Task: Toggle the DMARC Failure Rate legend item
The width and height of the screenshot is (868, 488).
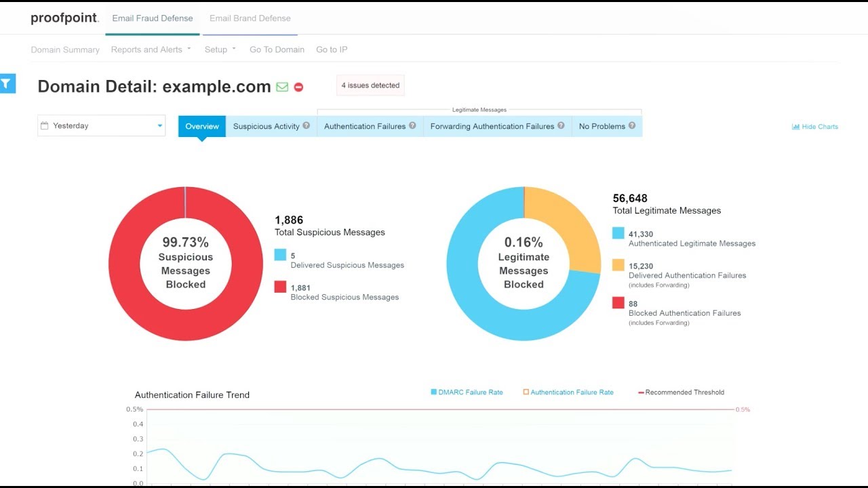Action: (x=467, y=392)
